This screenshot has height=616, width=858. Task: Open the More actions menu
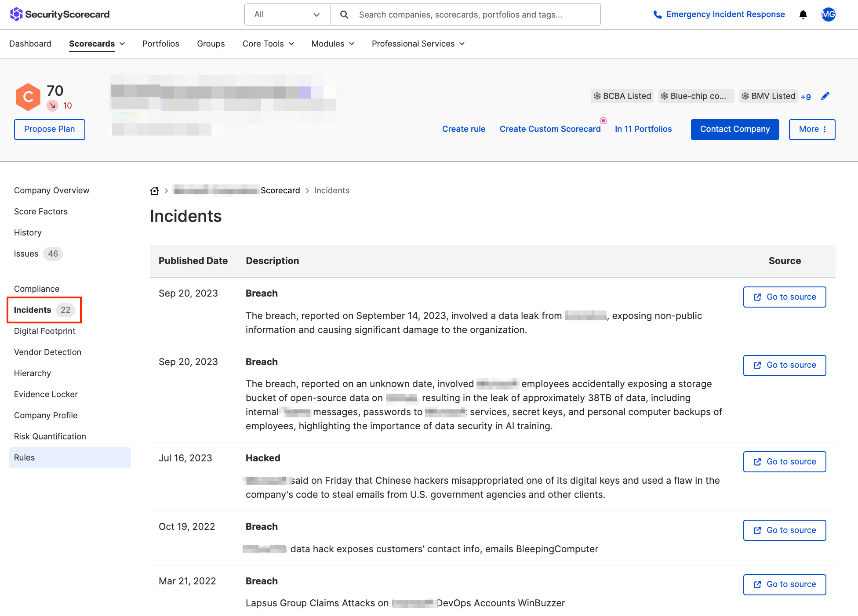tap(812, 129)
